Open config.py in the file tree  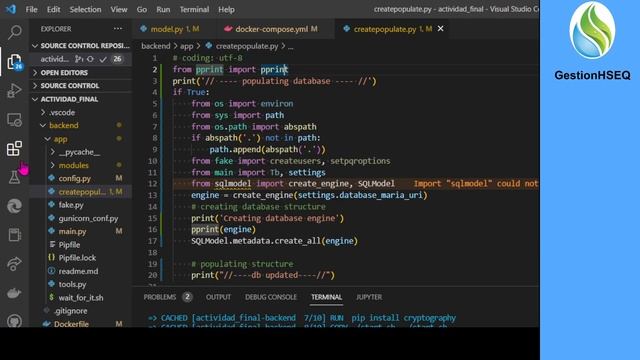tap(75, 178)
